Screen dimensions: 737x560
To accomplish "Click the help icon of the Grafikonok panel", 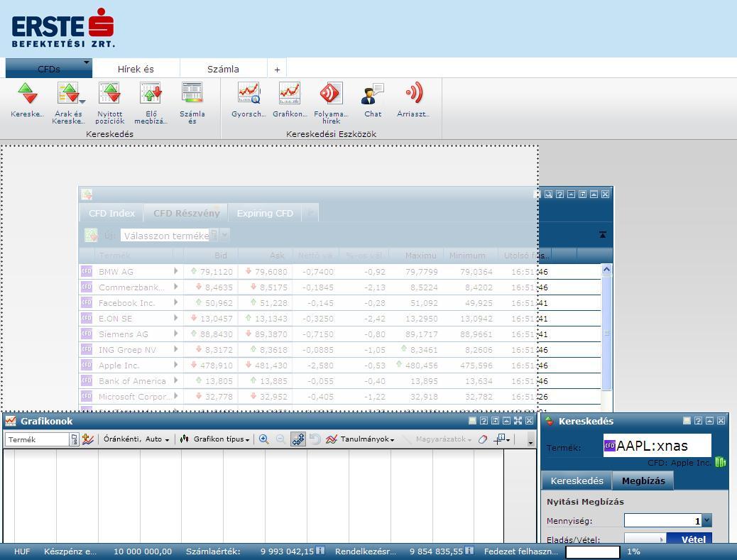I will click(x=484, y=421).
